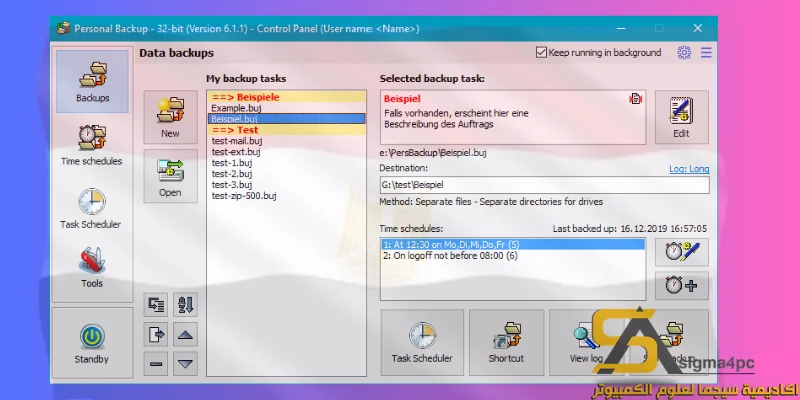Screen dimensions: 800x400
Task: Edit the selected time schedule
Action: (682, 252)
